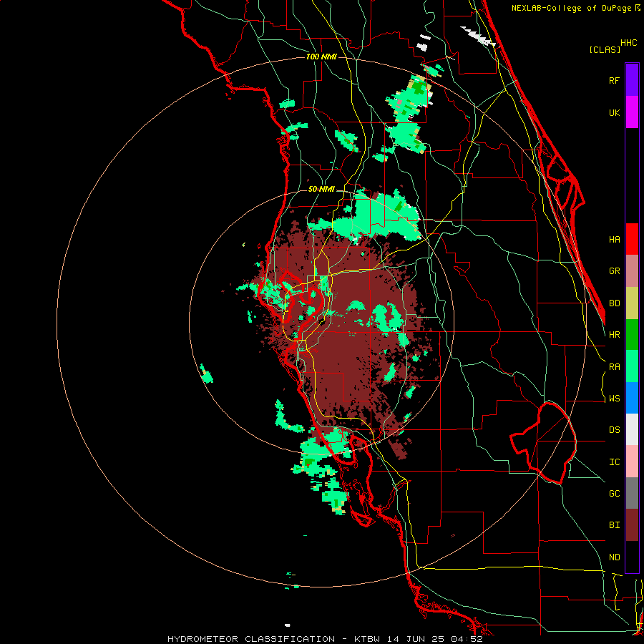Click the GC gray legend swatch
The image size is (644, 644).
(632, 493)
